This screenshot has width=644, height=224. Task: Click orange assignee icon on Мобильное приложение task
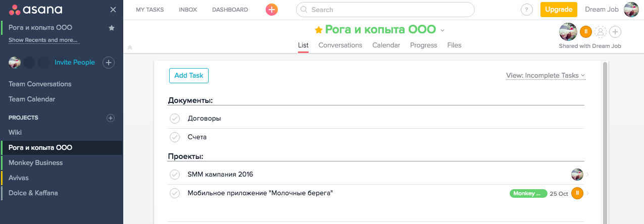click(577, 193)
